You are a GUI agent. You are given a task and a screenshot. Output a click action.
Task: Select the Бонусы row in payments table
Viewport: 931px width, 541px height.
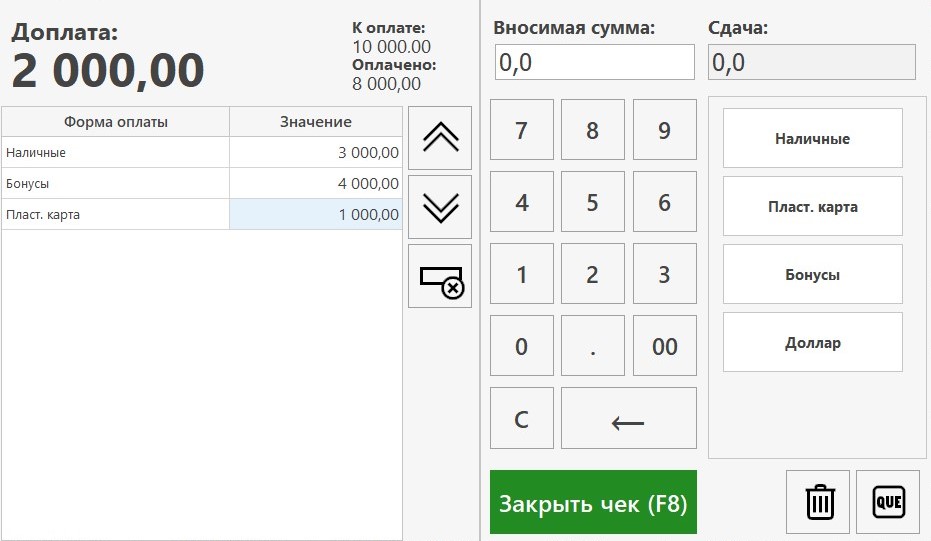(x=202, y=184)
